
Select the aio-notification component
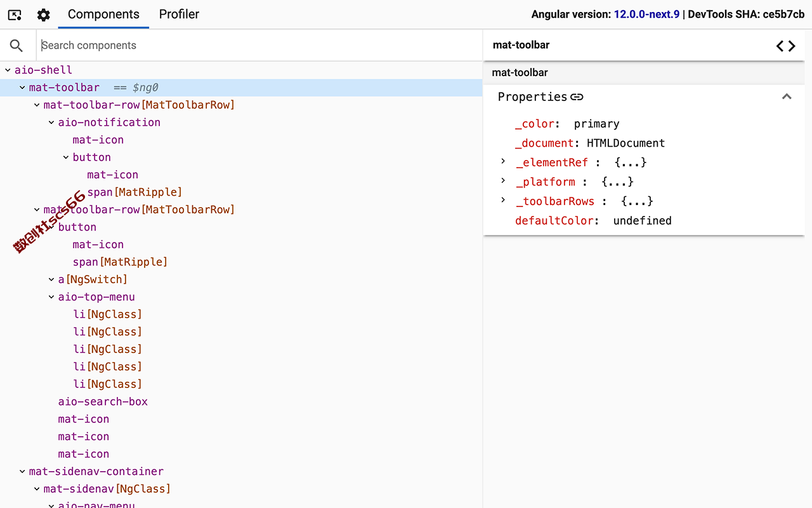tap(109, 123)
